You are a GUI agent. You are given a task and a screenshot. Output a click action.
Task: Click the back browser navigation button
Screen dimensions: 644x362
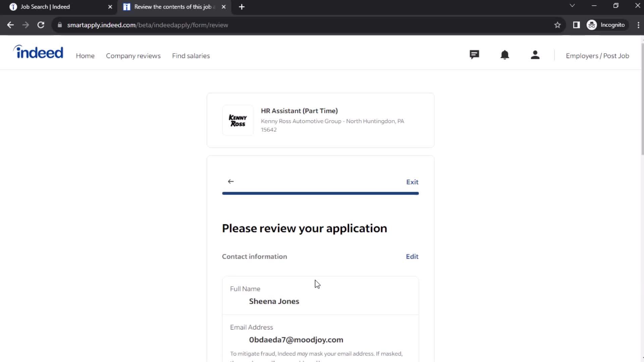coord(11,25)
